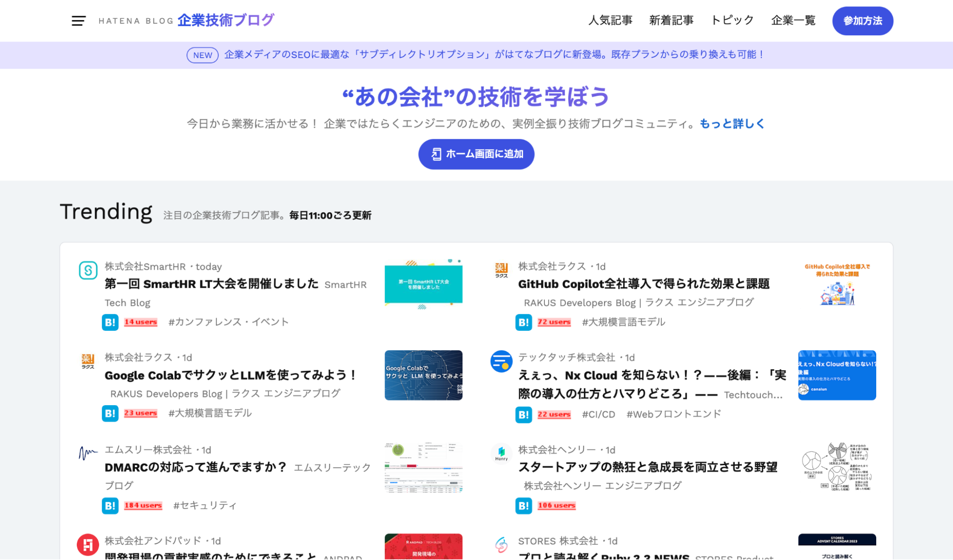Open 184 users bookmark count
This screenshot has height=560, width=953.
[x=143, y=506]
